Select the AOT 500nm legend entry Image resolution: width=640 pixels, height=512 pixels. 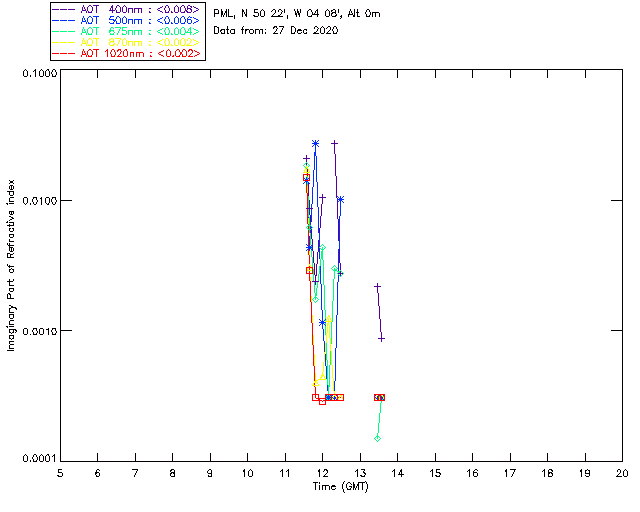[x=127, y=20]
